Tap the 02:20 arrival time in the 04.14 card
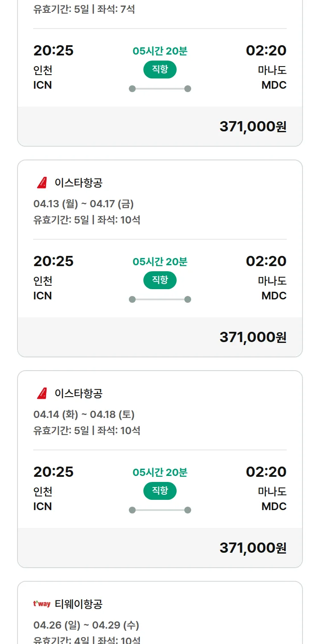 [266, 472]
